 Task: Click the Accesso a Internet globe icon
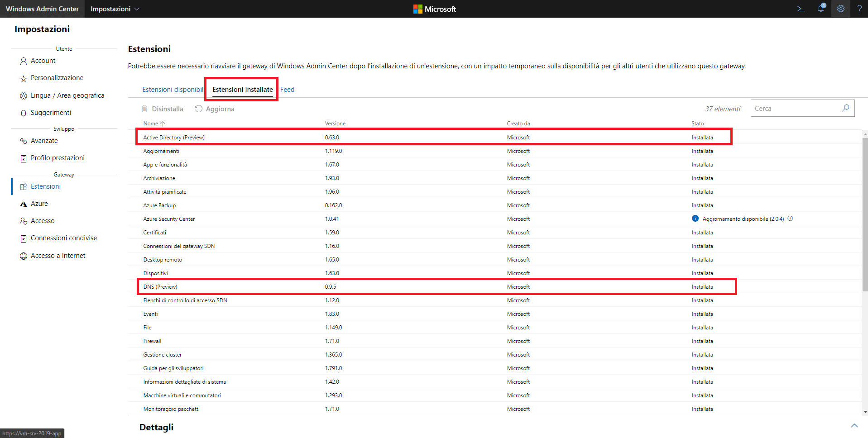coord(24,256)
